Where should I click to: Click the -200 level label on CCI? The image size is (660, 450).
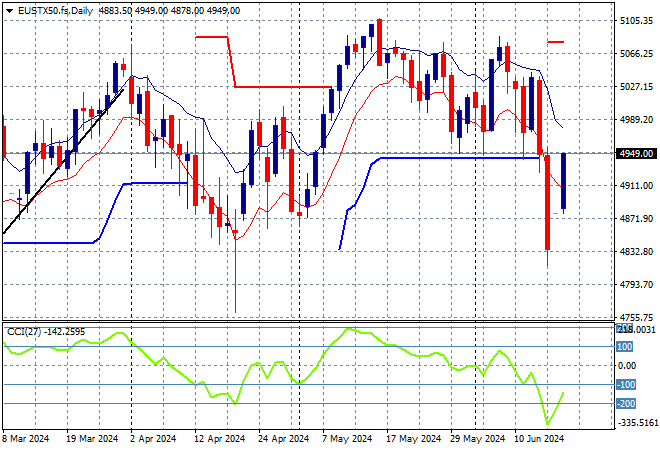coord(626,404)
